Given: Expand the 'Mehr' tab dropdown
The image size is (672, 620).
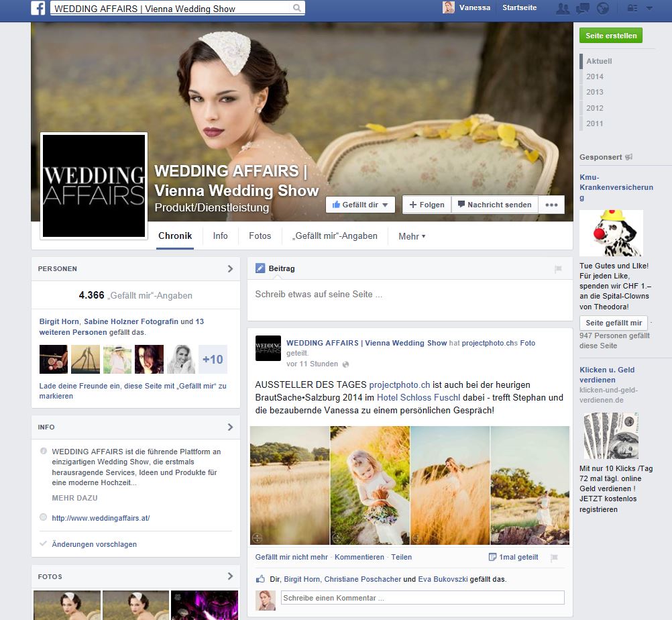Looking at the screenshot, I should [x=412, y=236].
